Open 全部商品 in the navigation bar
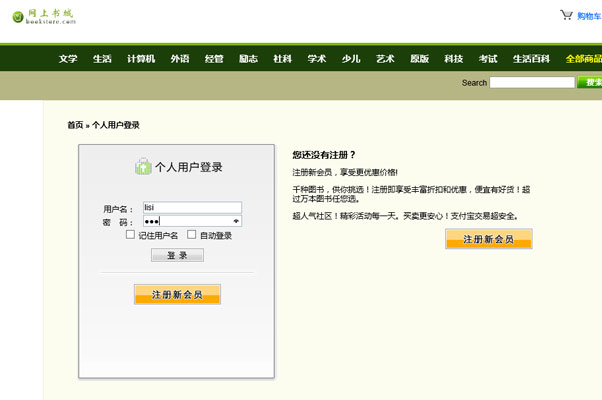 click(x=583, y=59)
